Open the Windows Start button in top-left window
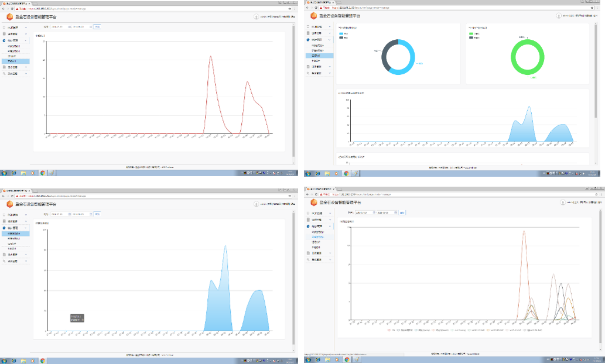 (x=4, y=173)
